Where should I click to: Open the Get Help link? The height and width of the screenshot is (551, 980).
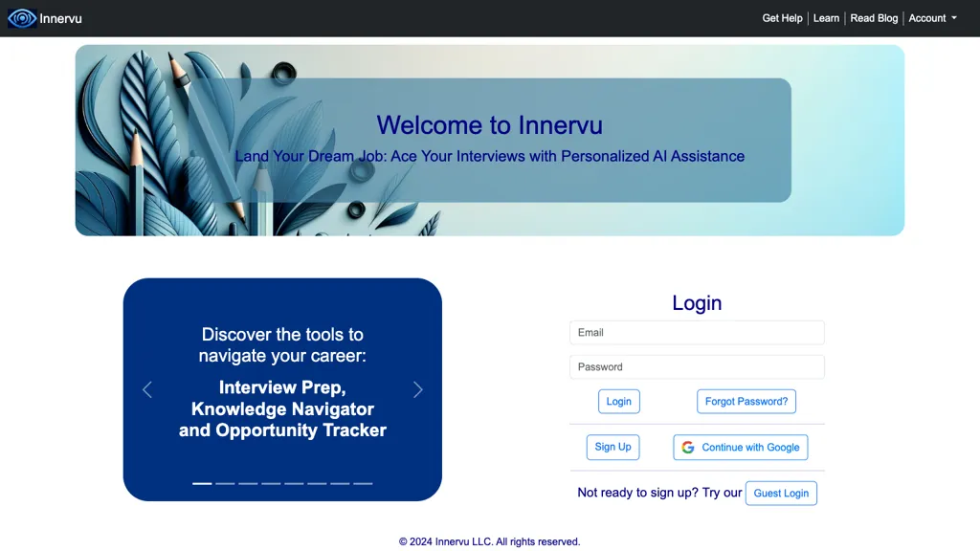[782, 18]
